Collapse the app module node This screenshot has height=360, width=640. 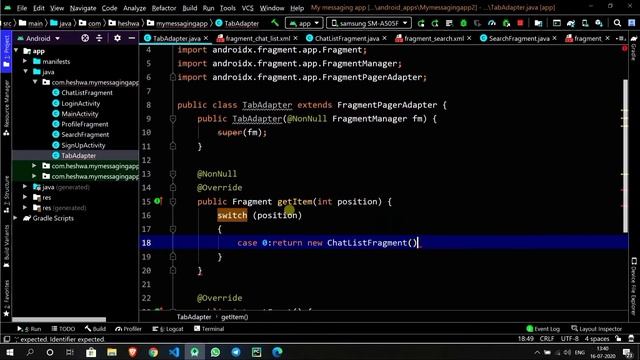16,51
